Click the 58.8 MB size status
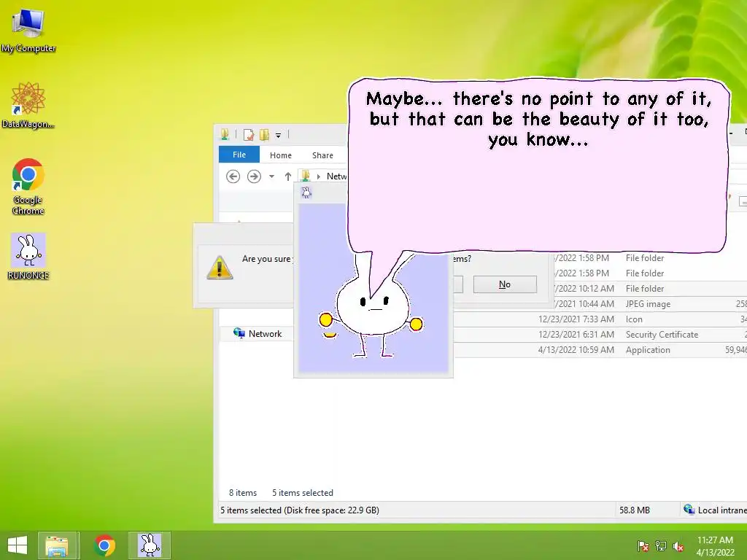This screenshot has height=560, width=747. point(635,510)
